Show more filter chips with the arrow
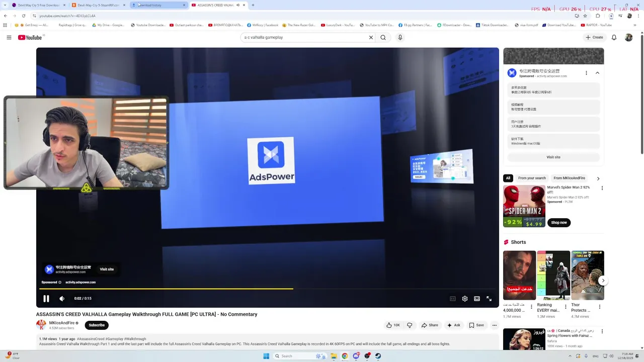 click(598, 178)
